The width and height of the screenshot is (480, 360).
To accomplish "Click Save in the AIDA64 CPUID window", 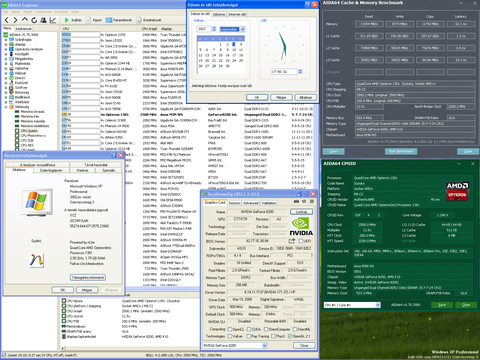I will pos(442,305).
